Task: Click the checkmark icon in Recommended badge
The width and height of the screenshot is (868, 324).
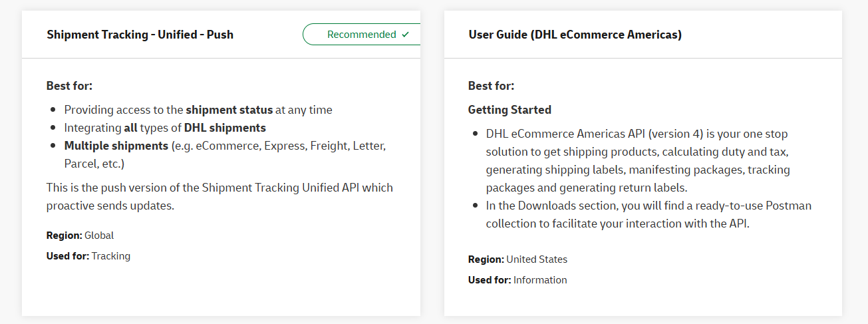Action: coord(406,35)
